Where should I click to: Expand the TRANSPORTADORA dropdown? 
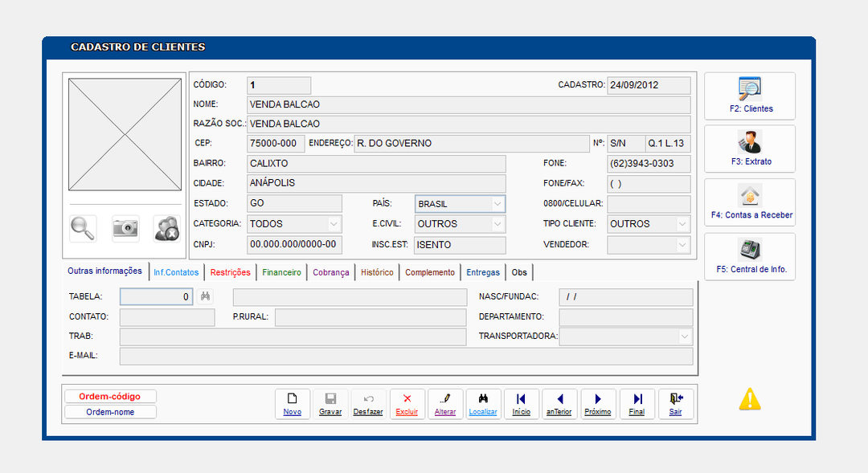click(685, 336)
